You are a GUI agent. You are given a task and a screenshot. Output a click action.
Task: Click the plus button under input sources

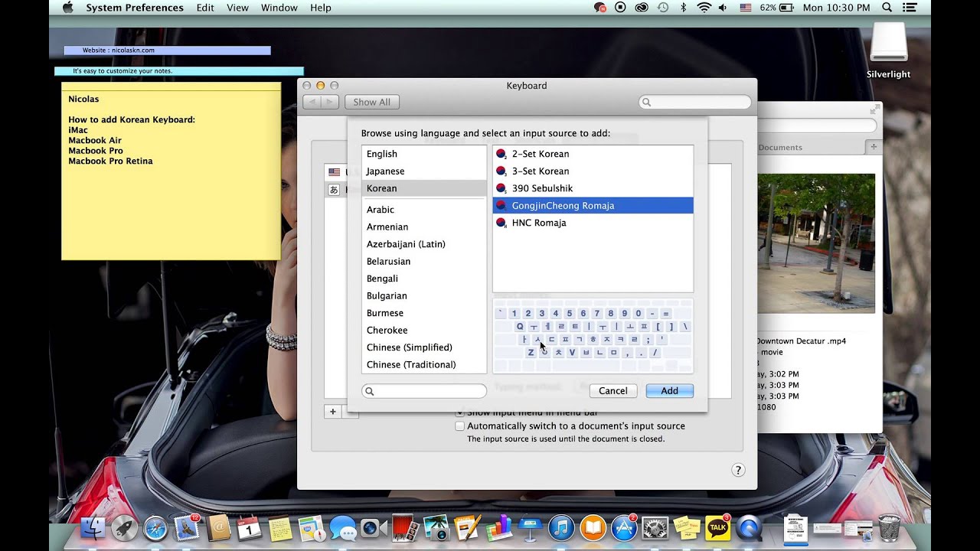(x=332, y=412)
